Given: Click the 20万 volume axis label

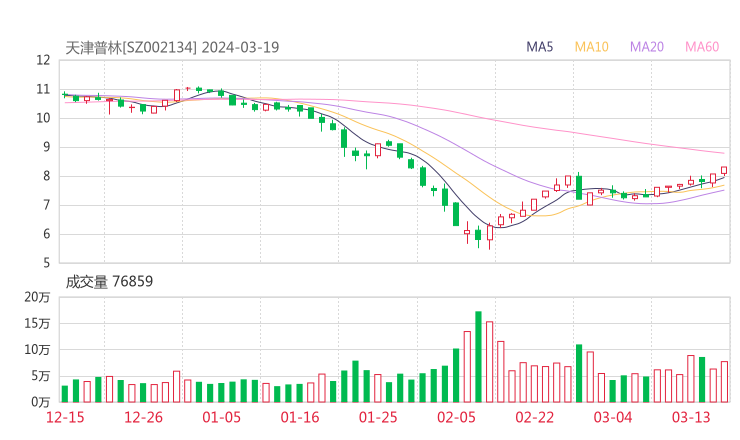Looking at the screenshot, I should 37,297.
